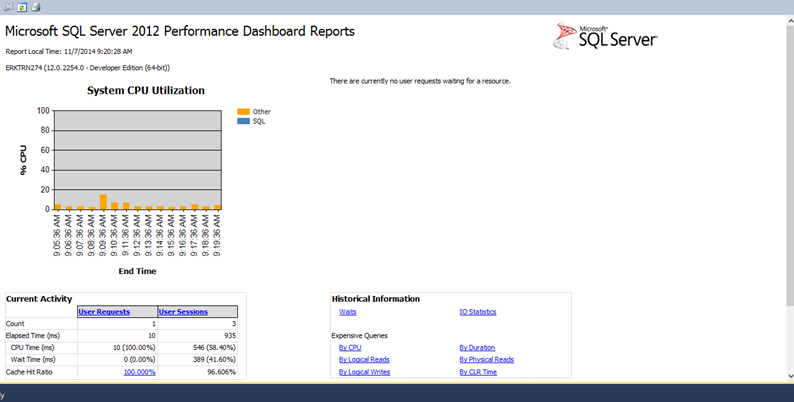Viewport: 794px width, 402px height.
Task: Click the vertical scrollbar thumb
Action: [x=790, y=165]
